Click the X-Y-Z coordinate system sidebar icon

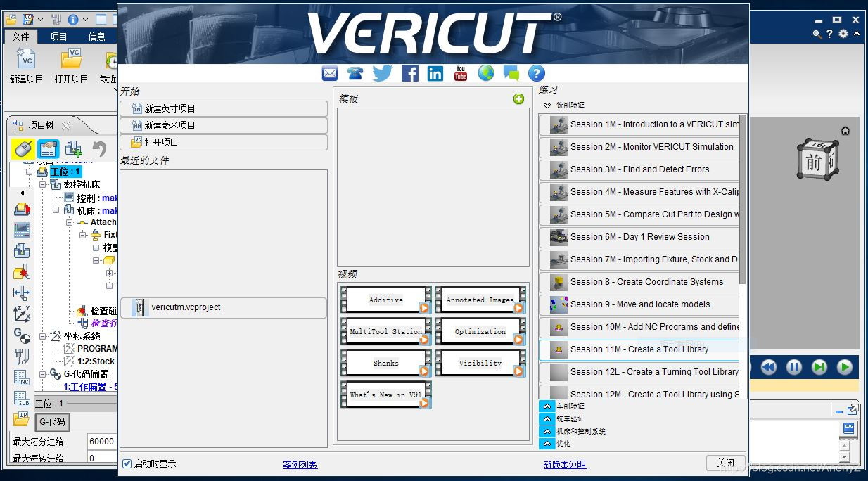(x=22, y=314)
